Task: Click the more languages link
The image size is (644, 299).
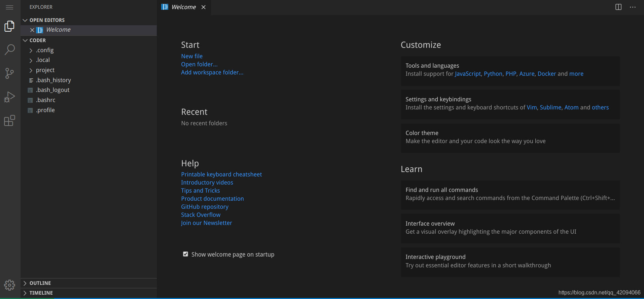Action: pyautogui.click(x=576, y=74)
